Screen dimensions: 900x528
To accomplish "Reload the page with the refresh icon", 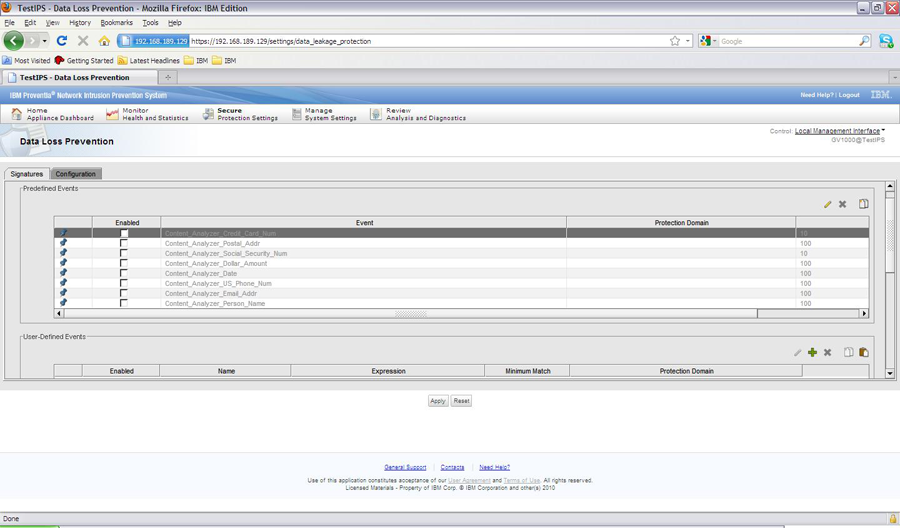I will tap(62, 41).
